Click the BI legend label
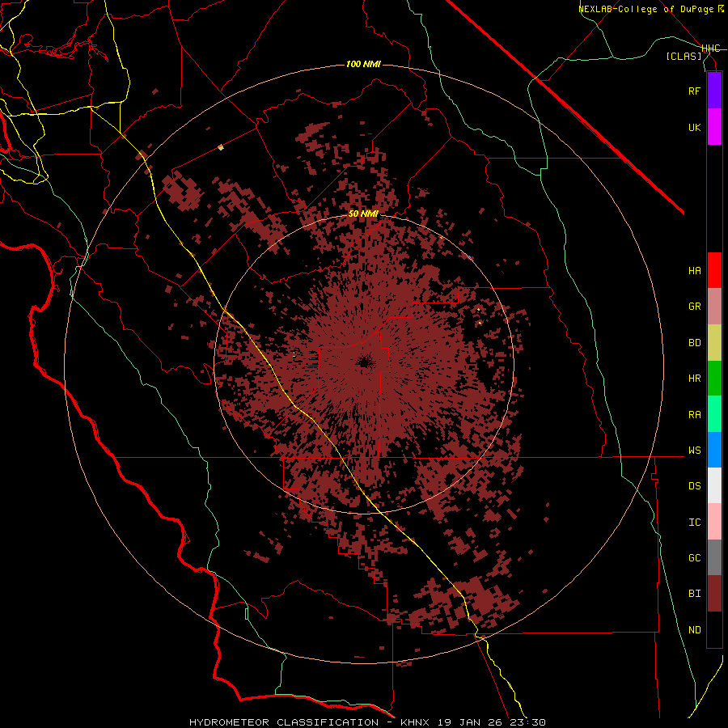 coord(694,594)
